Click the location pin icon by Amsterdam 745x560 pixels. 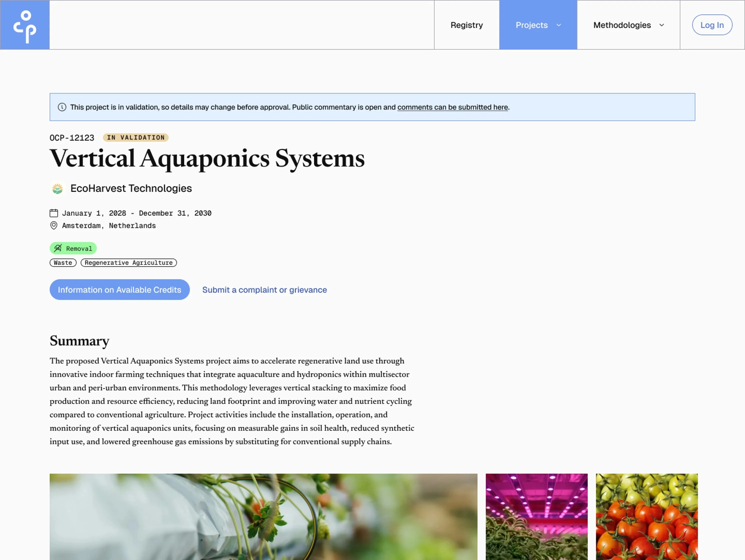pyautogui.click(x=53, y=226)
